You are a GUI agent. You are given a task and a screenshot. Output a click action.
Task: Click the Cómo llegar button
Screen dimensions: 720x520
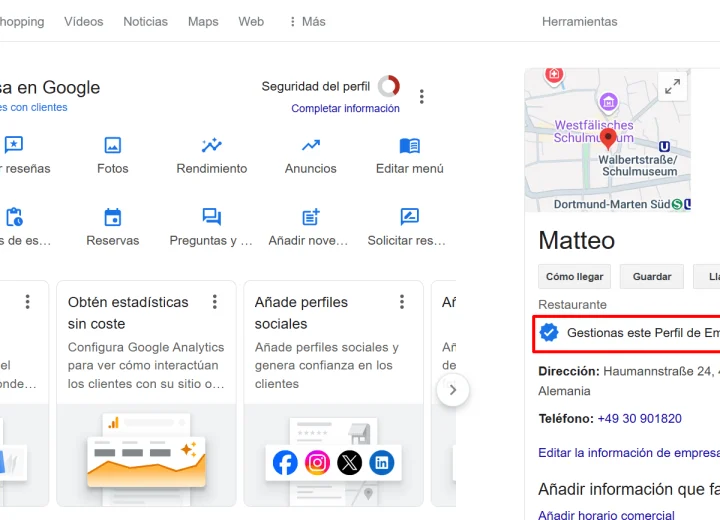click(574, 277)
